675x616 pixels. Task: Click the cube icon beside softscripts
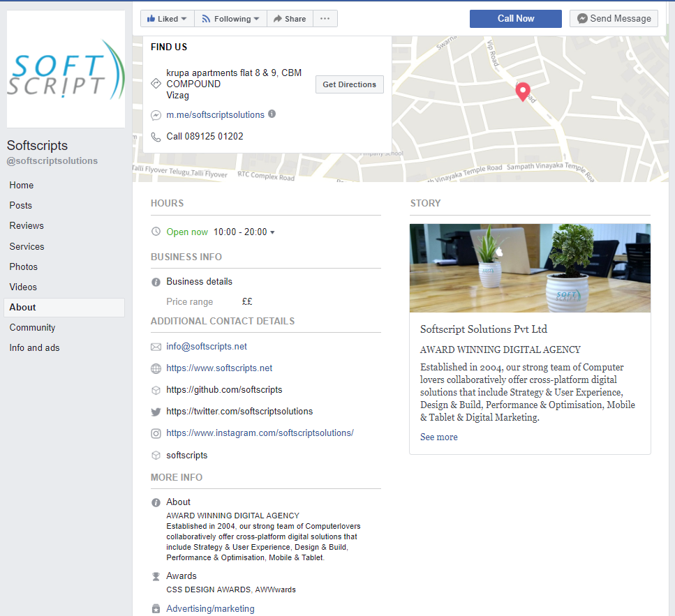pyautogui.click(x=156, y=455)
